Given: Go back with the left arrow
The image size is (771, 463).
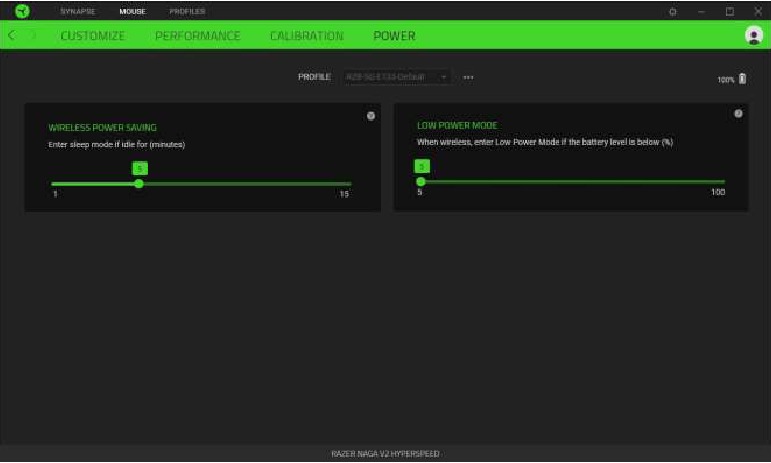Looking at the screenshot, I should (12, 36).
